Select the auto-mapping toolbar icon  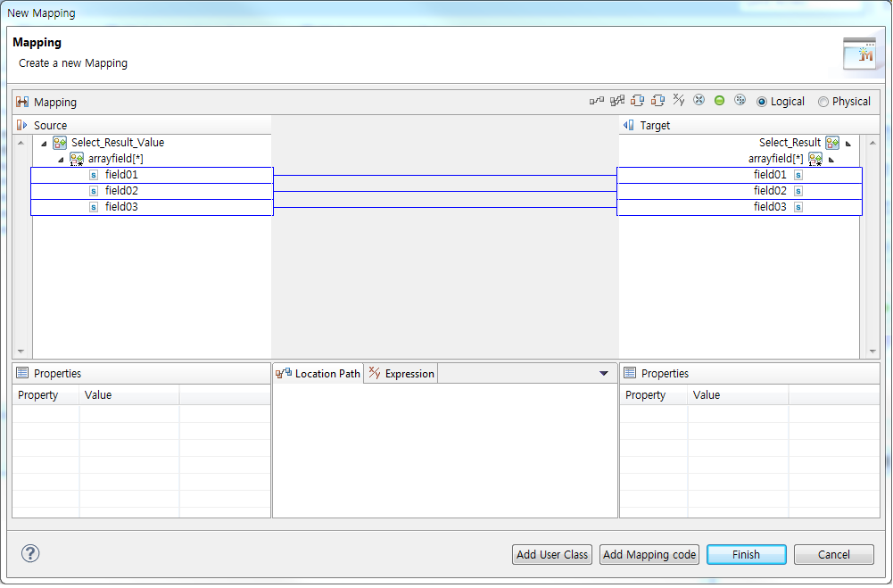click(618, 100)
